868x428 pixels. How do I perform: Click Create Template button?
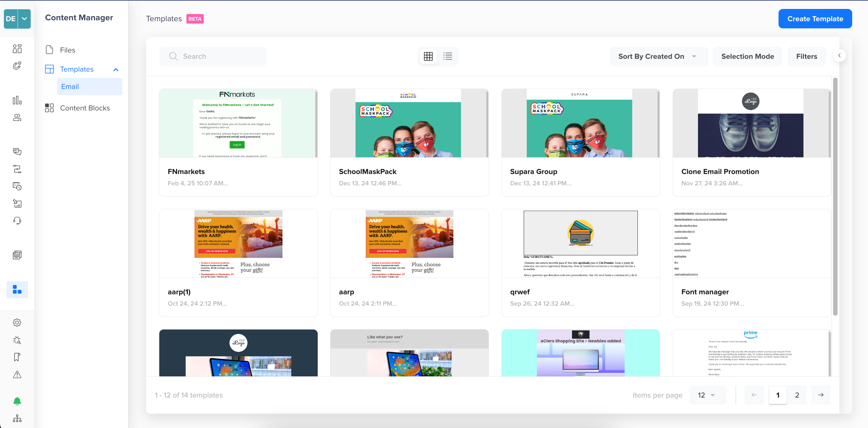(815, 19)
